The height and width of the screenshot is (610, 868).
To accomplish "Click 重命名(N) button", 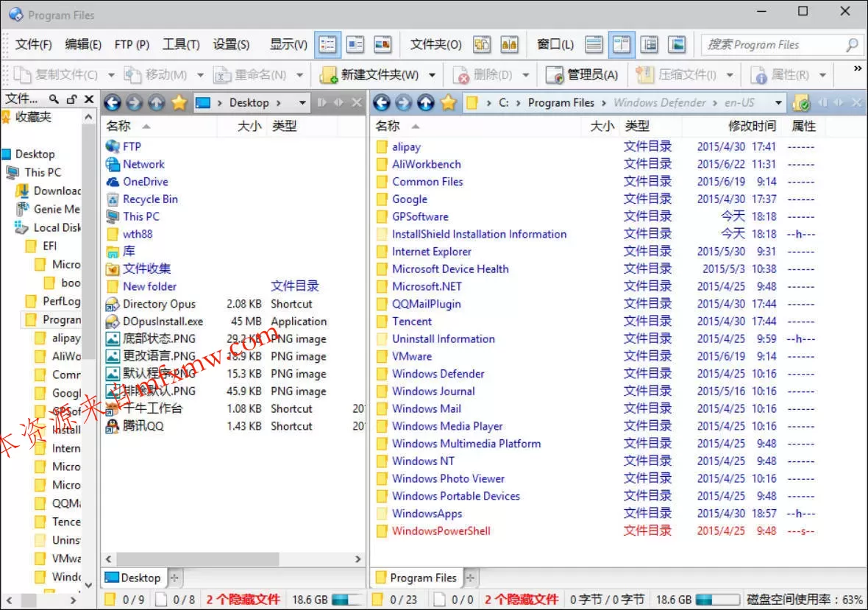I will point(251,75).
